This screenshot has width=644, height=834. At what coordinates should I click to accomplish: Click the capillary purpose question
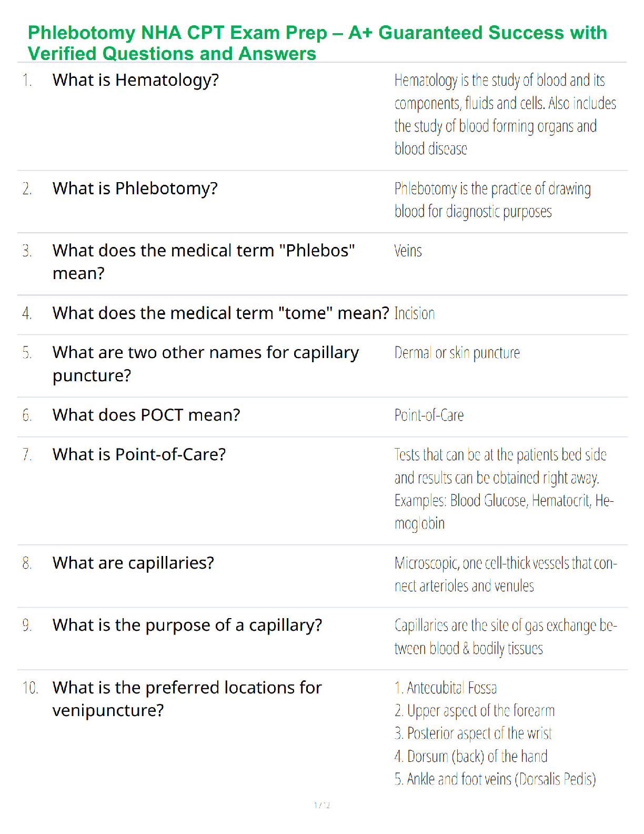[187, 625]
